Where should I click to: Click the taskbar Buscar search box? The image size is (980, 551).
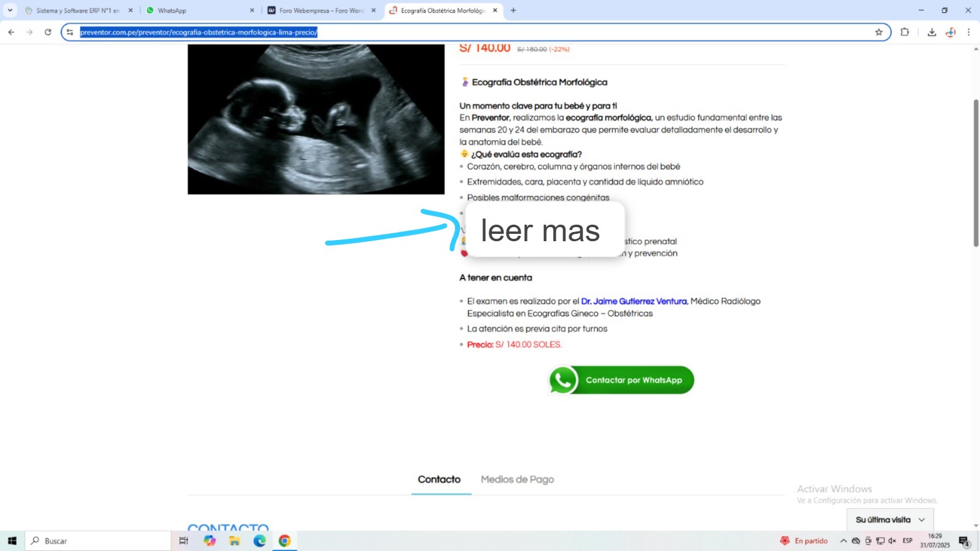click(98, 541)
